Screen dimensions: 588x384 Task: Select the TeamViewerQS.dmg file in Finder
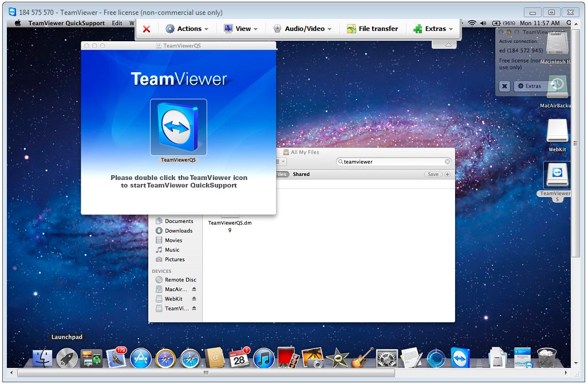(230, 224)
